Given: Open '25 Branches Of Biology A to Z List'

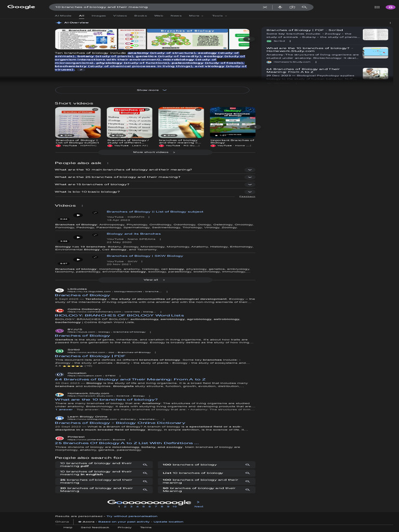Looking at the screenshot, I should 127,443.
